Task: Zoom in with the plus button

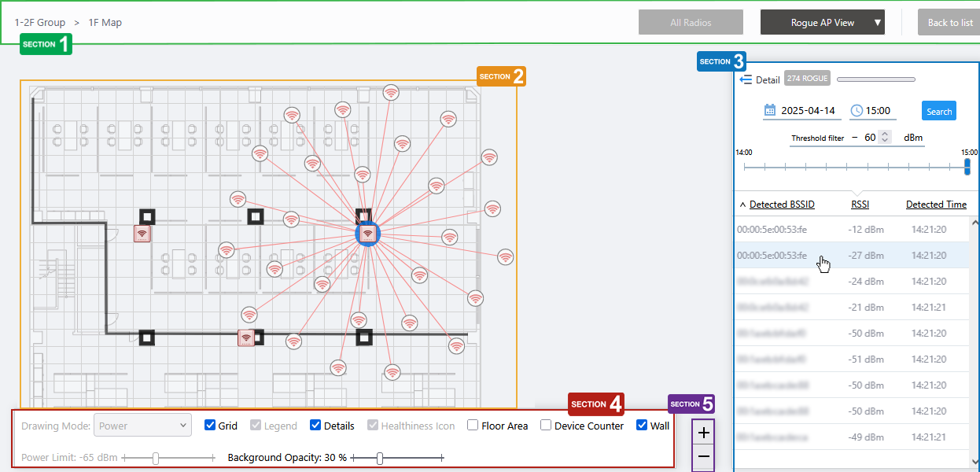Action: point(703,432)
